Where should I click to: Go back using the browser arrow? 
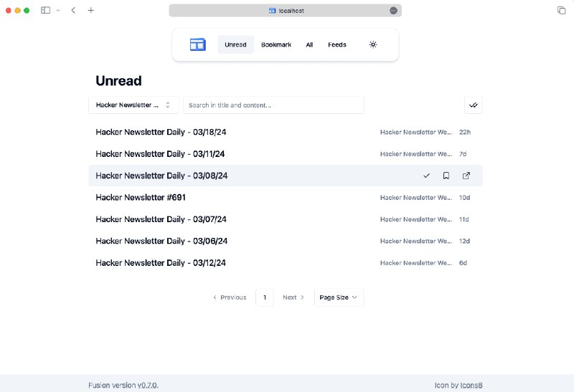point(73,11)
